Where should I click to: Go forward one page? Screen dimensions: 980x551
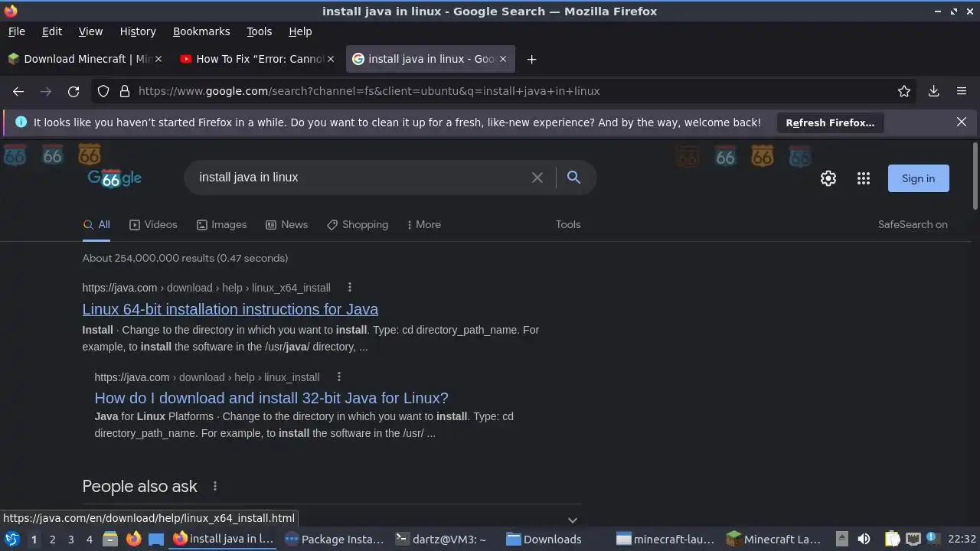pyautogui.click(x=46, y=91)
